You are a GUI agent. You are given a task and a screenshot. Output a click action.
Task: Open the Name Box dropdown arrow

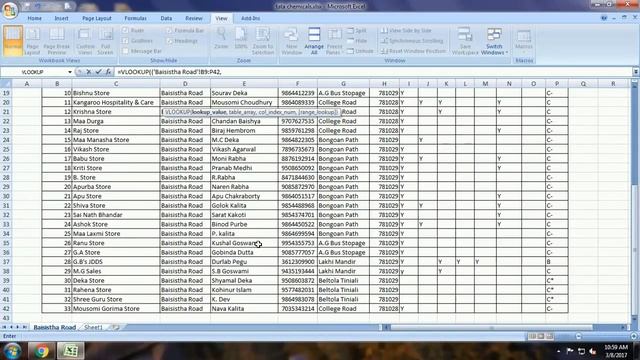point(70,72)
